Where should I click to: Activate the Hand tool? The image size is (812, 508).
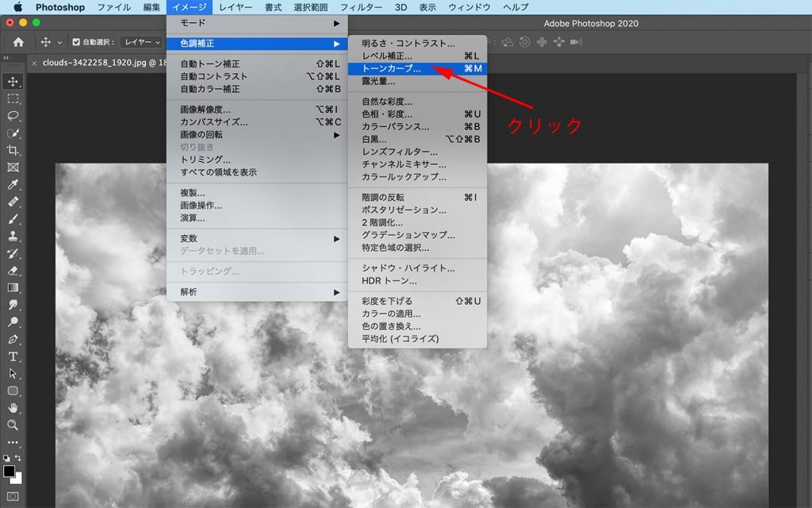click(x=13, y=407)
